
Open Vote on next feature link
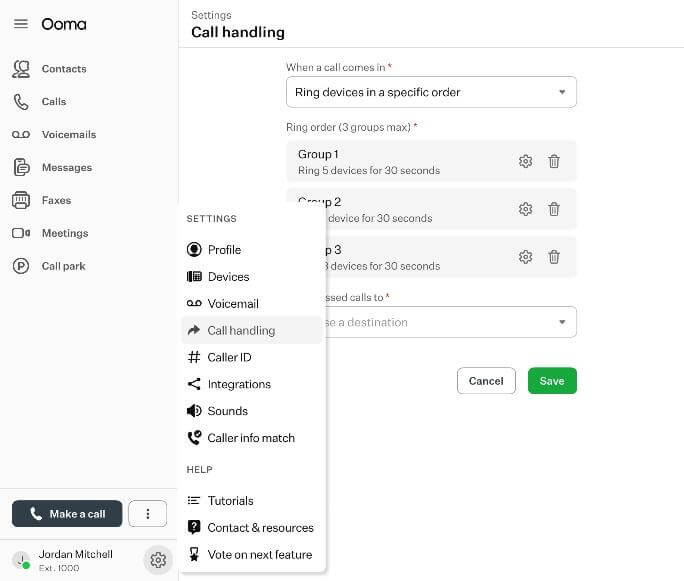pos(259,555)
